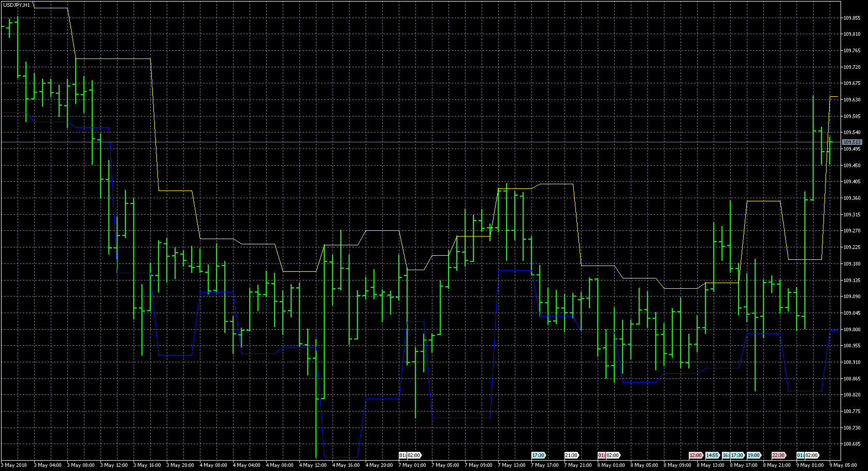Select the cyan 19:00 event marker
The width and height of the screenshot is (868, 471).
pyautogui.click(x=754, y=455)
